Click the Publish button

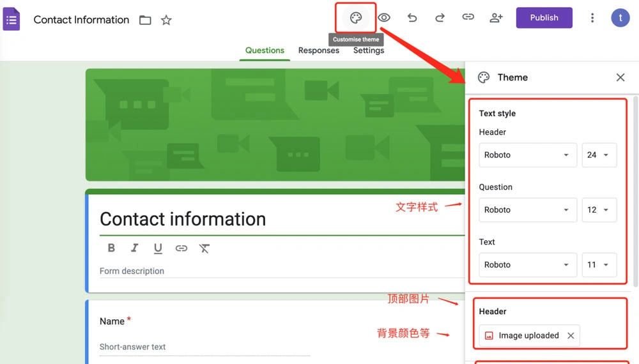[544, 18]
